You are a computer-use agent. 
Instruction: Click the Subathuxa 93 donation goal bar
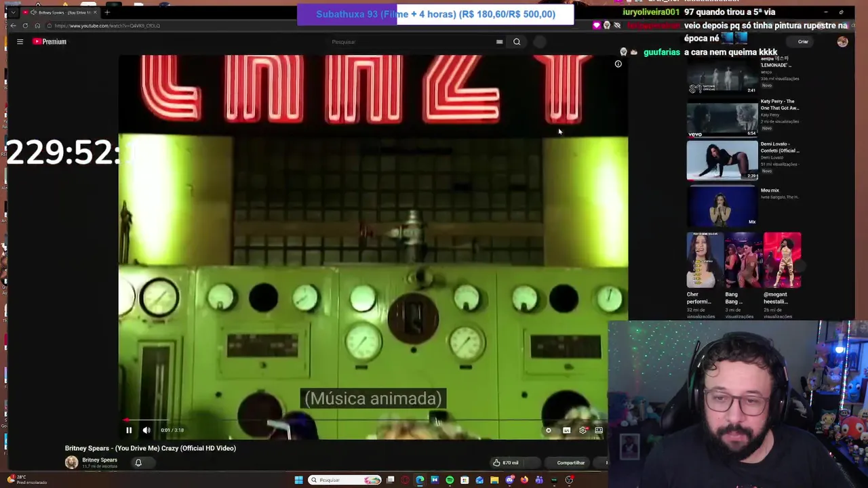435,14
